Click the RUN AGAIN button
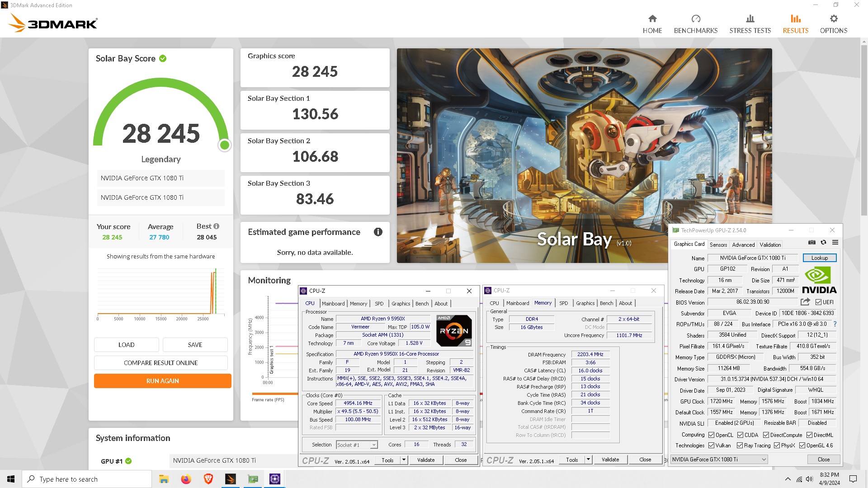The width and height of the screenshot is (868, 488). tap(163, 381)
